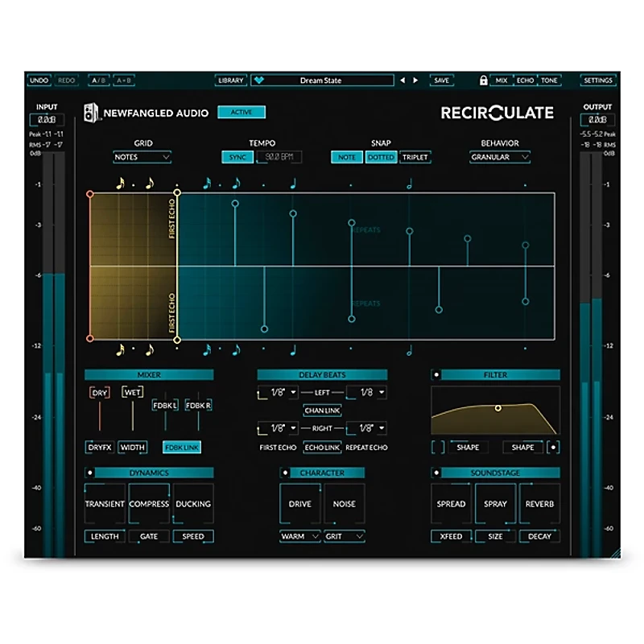The height and width of the screenshot is (644, 644).
Task: Click the SPREAD soundstage pad
Action: [451, 504]
